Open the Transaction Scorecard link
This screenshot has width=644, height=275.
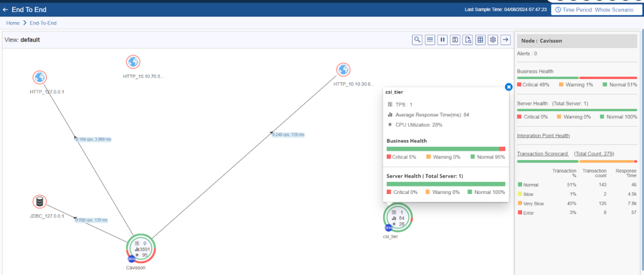(542, 153)
